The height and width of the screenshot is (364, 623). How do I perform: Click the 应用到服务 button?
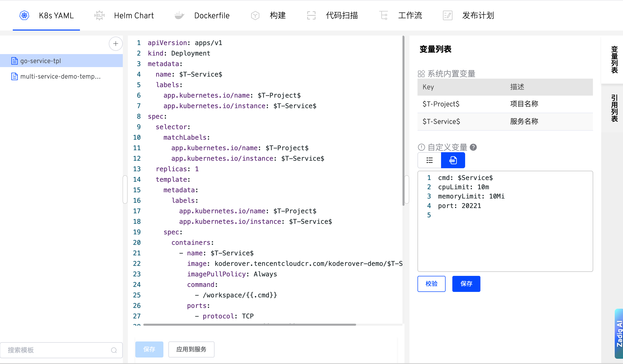coord(191,349)
